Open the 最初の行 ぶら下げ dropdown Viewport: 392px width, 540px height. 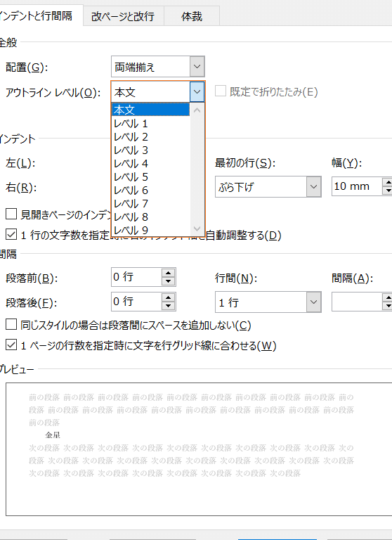click(313, 186)
